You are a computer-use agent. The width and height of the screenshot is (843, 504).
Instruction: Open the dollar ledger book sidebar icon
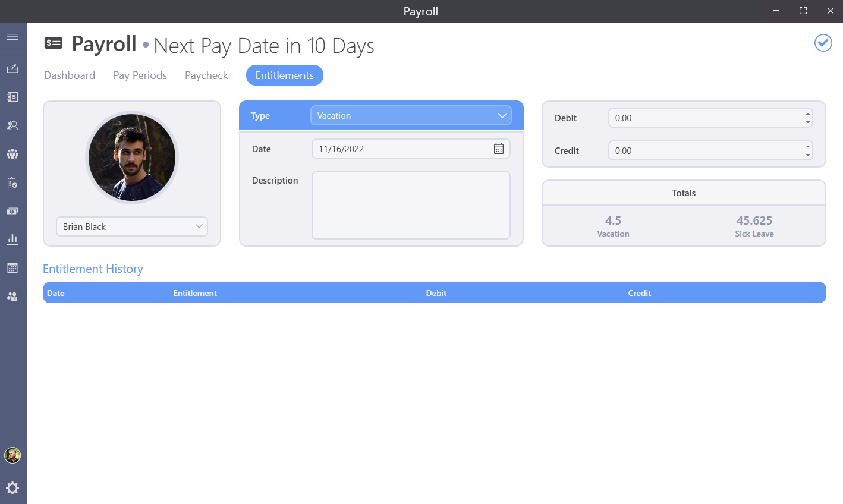tap(12, 97)
